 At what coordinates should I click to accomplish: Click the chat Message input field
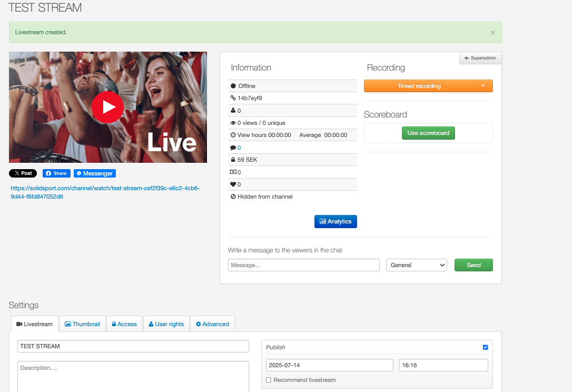pos(303,265)
